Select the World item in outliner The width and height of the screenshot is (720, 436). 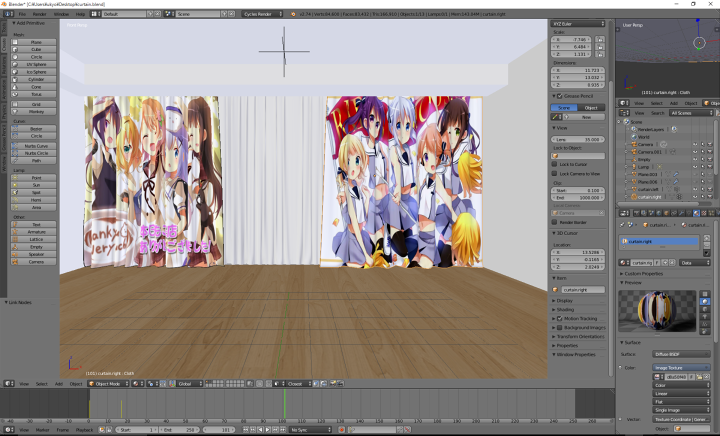[x=643, y=137]
